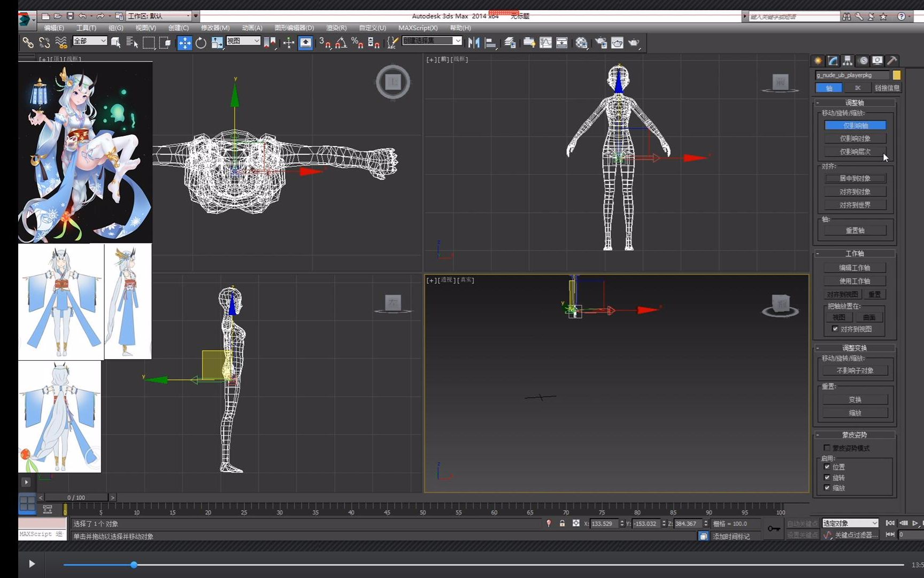Toggle the 3D Snaps tool

point(325,43)
